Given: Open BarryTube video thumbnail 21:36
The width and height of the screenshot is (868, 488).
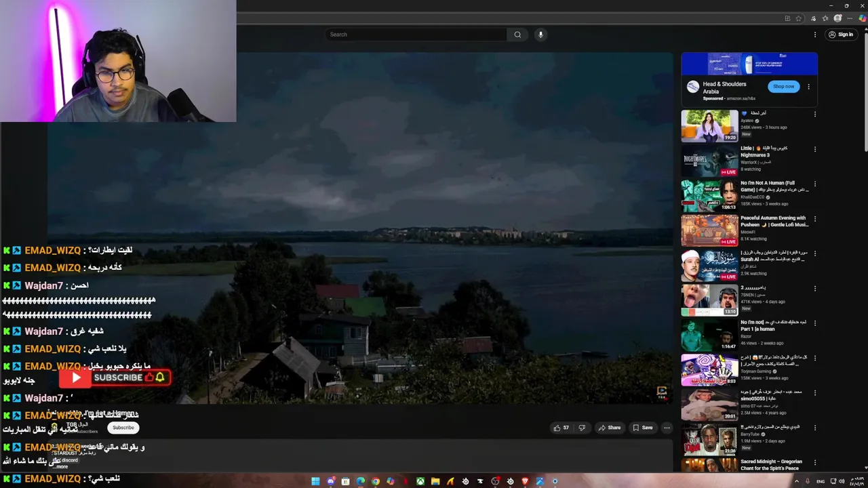Looking at the screenshot, I should click(x=709, y=440).
